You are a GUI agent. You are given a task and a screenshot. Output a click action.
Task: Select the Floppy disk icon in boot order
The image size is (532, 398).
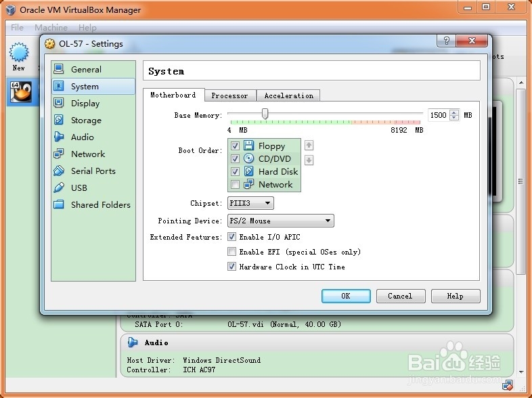[x=248, y=146]
